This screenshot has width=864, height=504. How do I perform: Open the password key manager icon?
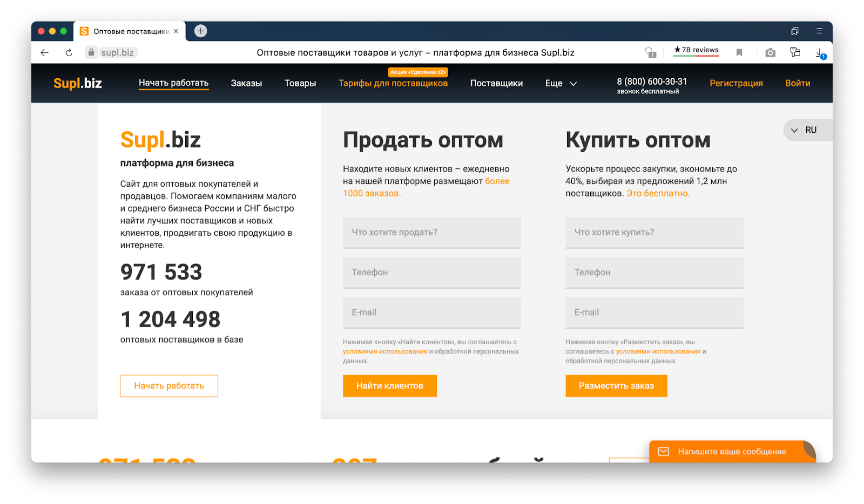[x=795, y=52]
